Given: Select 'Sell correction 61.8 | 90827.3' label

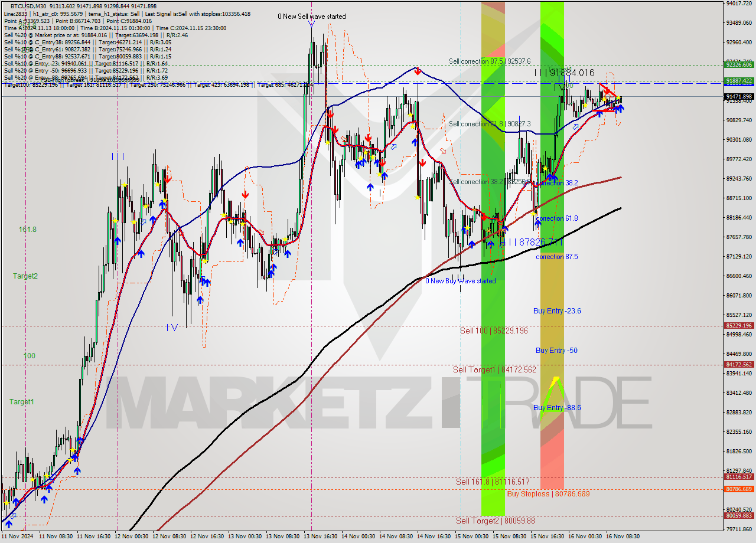Looking at the screenshot, I should [x=490, y=124].
